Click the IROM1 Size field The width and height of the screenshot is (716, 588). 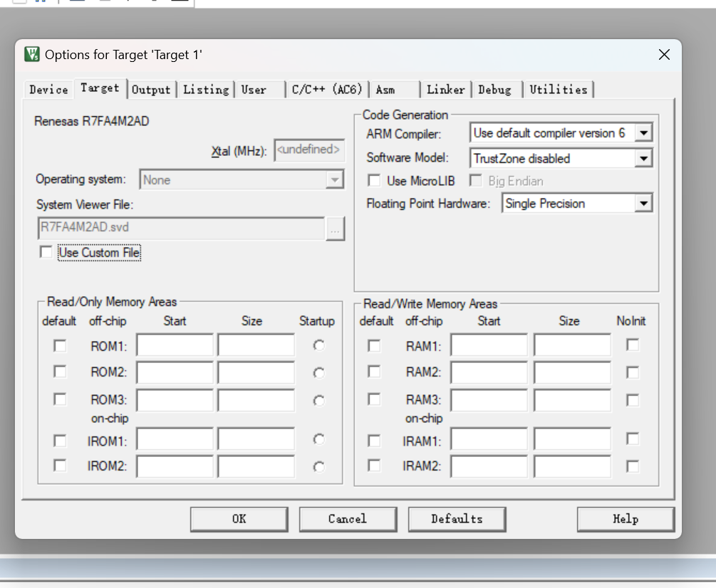(256, 440)
